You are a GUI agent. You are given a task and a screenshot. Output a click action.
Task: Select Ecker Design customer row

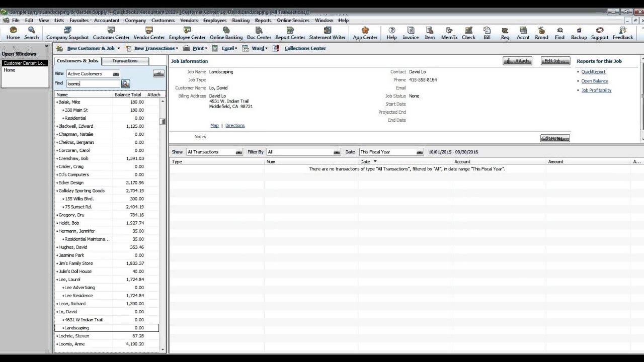click(x=107, y=183)
